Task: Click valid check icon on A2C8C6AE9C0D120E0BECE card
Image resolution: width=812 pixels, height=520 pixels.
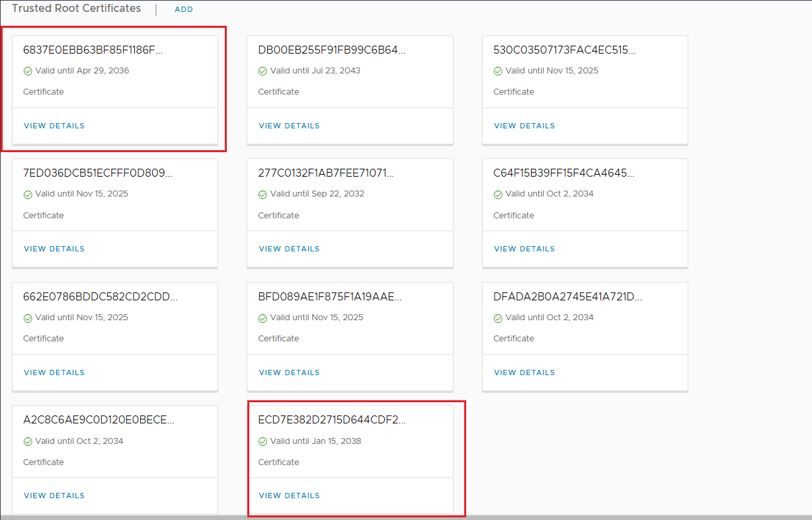Action: (x=28, y=441)
